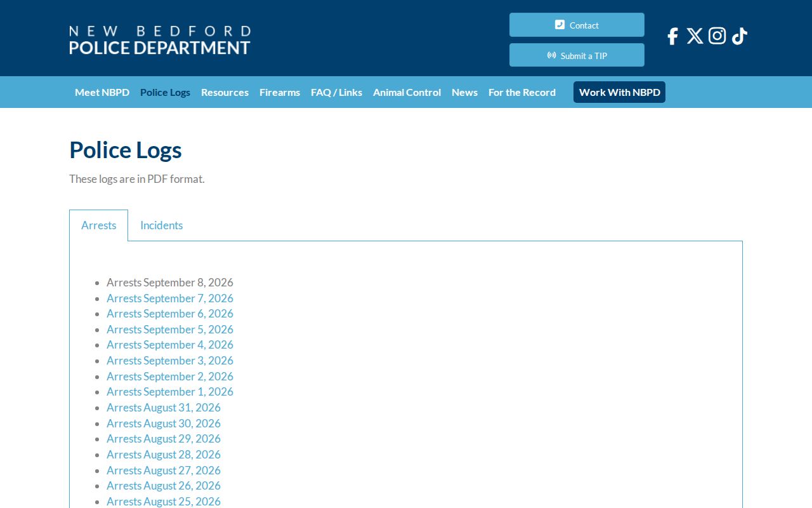Click the Work With NBPD button

pyautogui.click(x=619, y=92)
